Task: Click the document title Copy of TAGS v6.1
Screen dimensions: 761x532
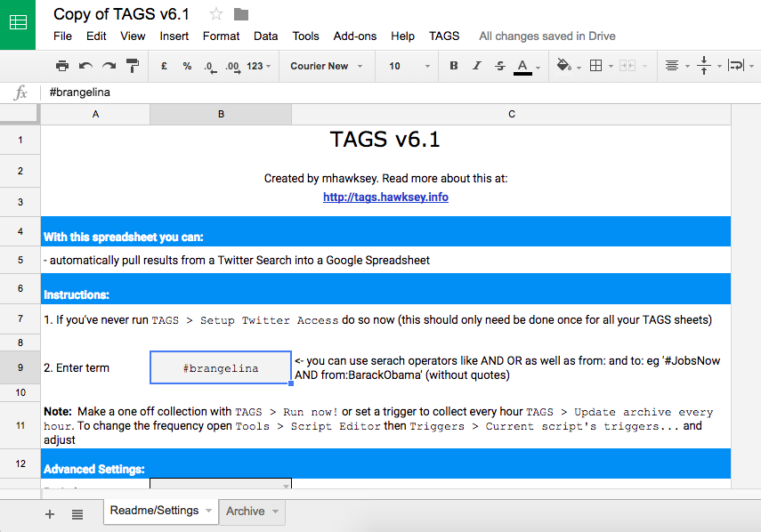Action: [121, 14]
